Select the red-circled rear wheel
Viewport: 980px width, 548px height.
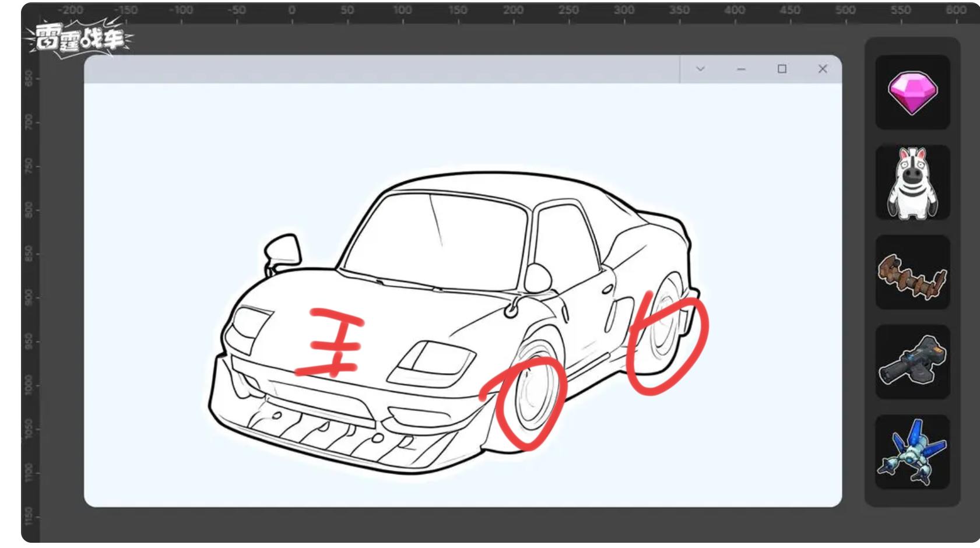pyautogui.click(x=665, y=338)
